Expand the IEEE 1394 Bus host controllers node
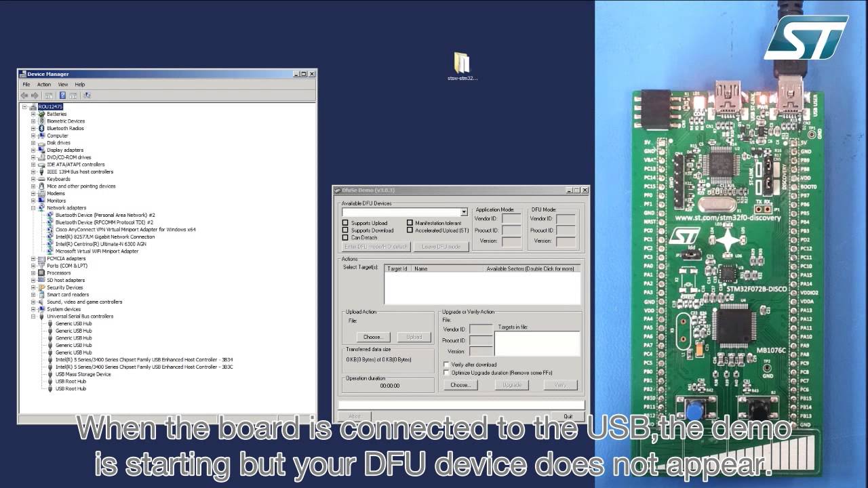868x488 pixels. pos(33,171)
